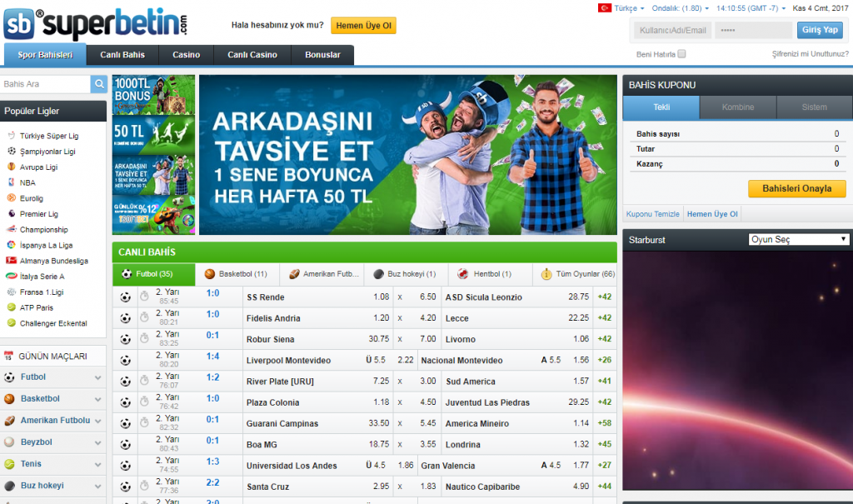This screenshot has width=853, height=504.
Task: Click the search magnifier icon
Action: click(x=99, y=84)
